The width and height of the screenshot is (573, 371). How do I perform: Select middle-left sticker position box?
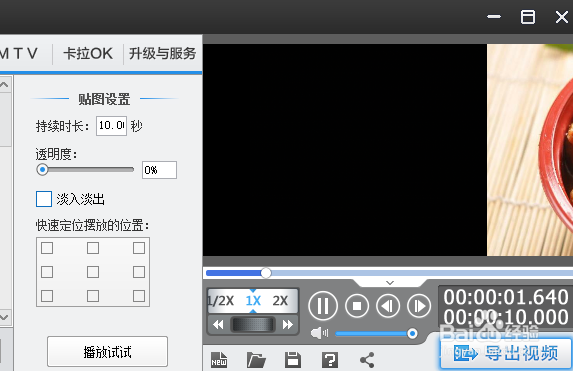pos(47,272)
